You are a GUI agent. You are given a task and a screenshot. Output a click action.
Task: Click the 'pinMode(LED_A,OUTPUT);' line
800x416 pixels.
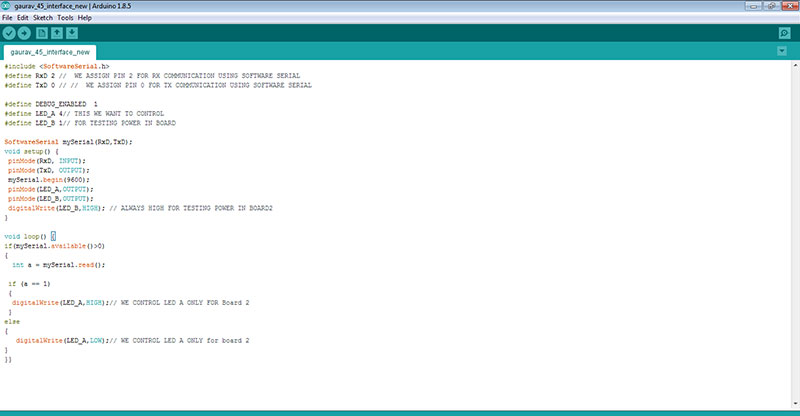(51, 189)
